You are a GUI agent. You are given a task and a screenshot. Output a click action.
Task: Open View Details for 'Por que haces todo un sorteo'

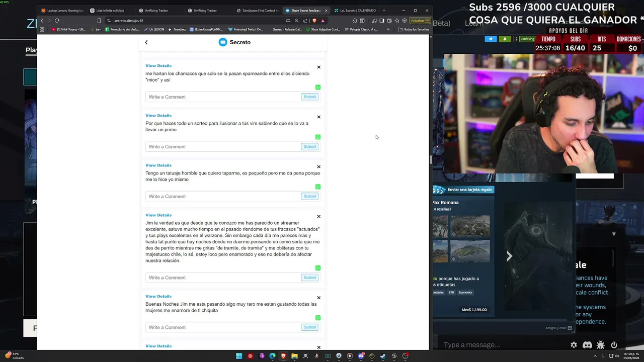tap(158, 115)
